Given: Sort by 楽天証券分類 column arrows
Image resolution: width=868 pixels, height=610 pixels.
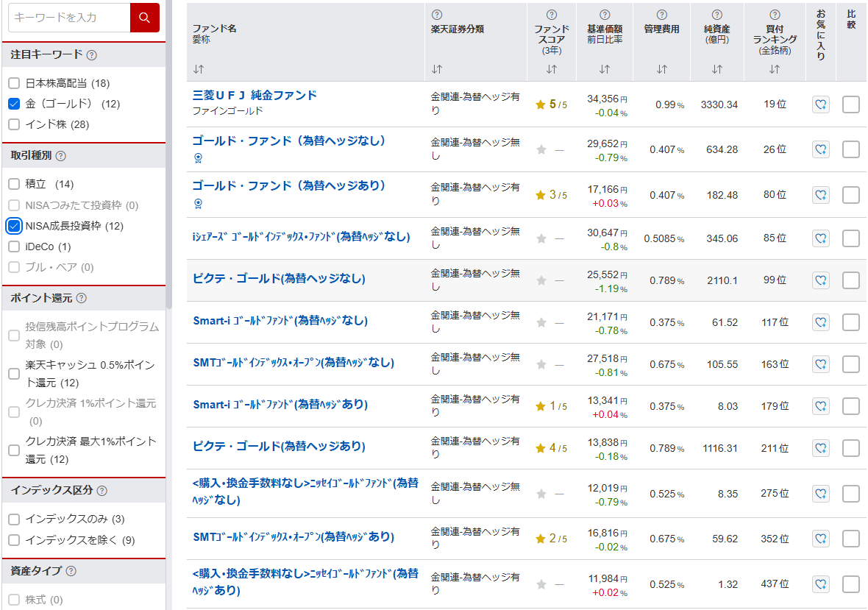Looking at the screenshot, I should tap(438, 69).
